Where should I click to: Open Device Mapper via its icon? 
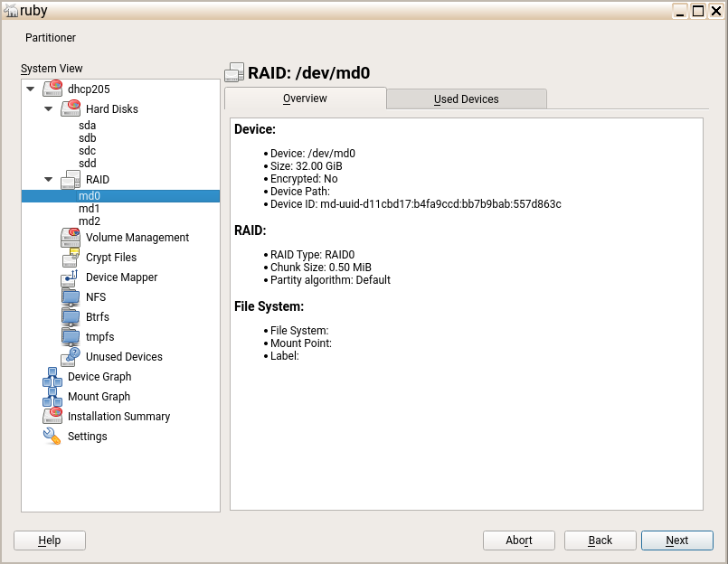point(71,277)
